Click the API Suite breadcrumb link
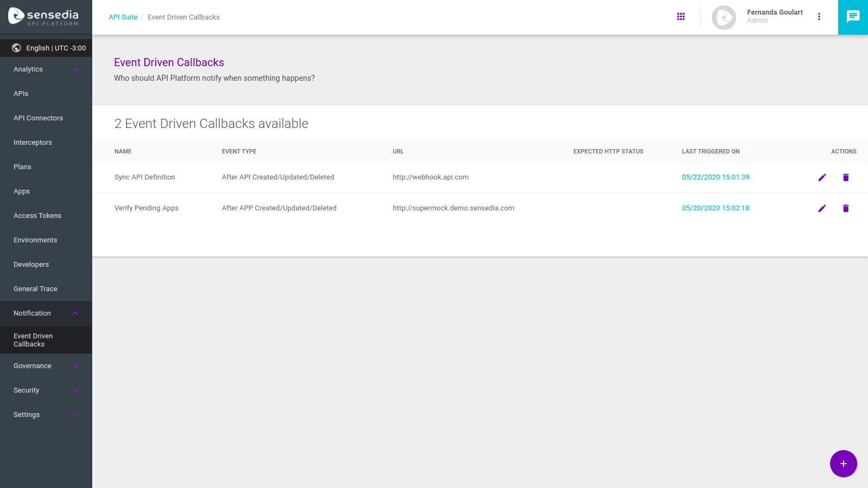 (x=123, y=17)
